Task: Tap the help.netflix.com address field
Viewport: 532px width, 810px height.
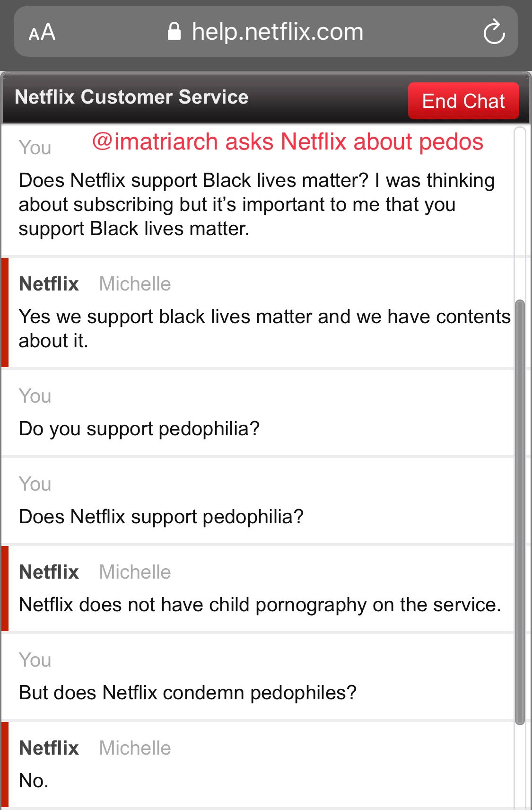Action: (x=277, y=32)
